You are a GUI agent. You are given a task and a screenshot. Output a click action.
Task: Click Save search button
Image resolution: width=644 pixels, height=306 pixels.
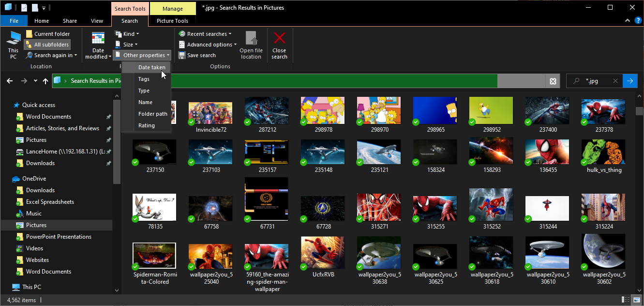[197, 55]
